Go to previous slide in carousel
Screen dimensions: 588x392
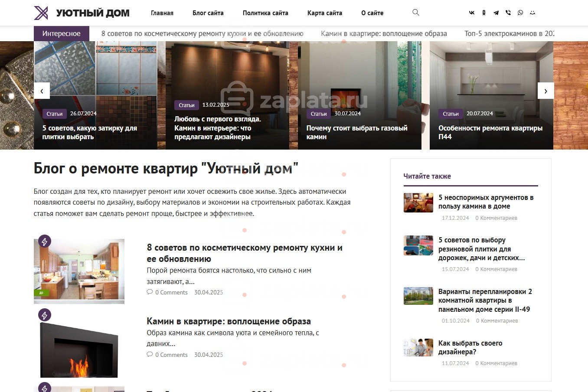click(42, 91)
